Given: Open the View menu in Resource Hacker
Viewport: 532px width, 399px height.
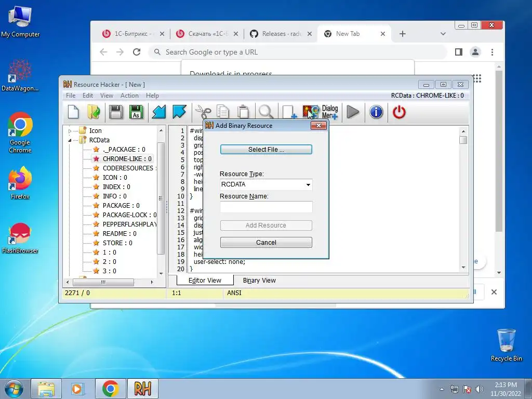Looking at the screenshot, I should (x=107, y=96).
